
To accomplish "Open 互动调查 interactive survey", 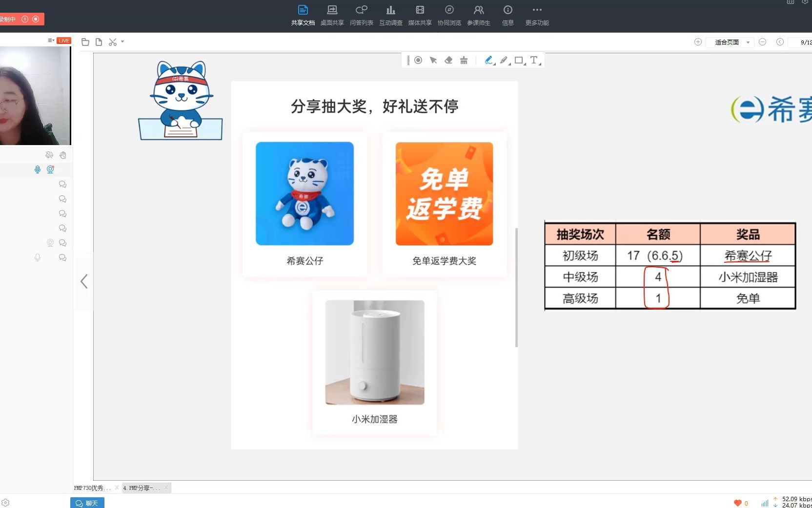I will click(x=390, y=15).
